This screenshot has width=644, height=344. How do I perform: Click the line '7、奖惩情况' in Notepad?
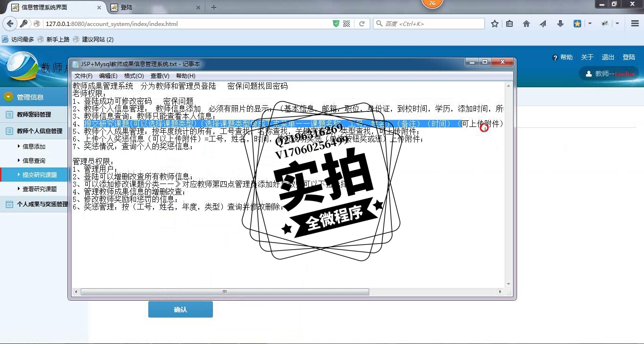pos(133,146)
